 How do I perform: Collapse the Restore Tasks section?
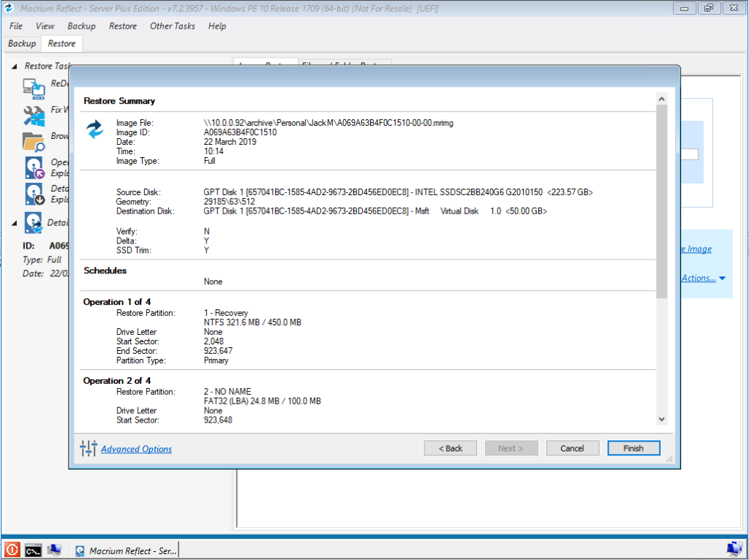pyautogui.click(x=15, y=66)
